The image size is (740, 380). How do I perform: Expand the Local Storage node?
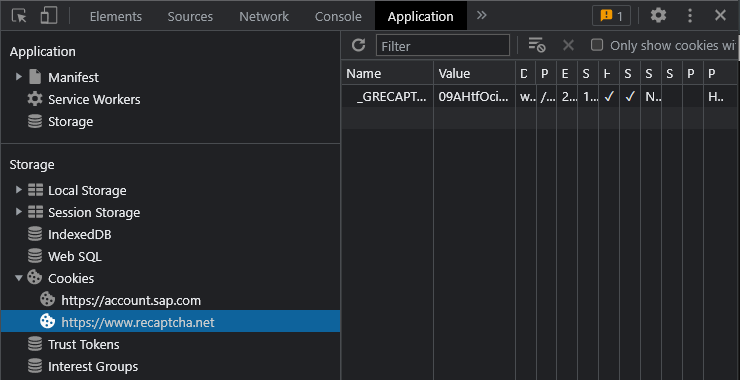tap(19, 190)
